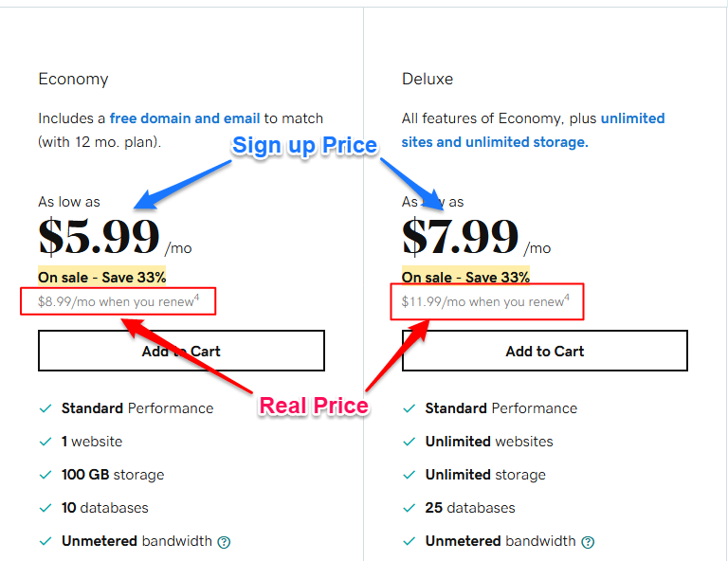Click Deluxe Unmetered bandwidth help icon

click(x=588, y=542)
